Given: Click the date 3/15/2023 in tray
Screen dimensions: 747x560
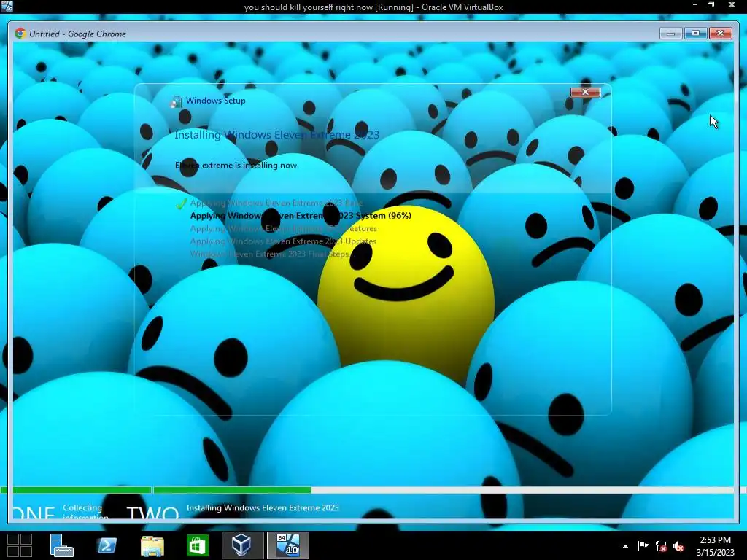Looking at the screenshot, I should (715, 553).
